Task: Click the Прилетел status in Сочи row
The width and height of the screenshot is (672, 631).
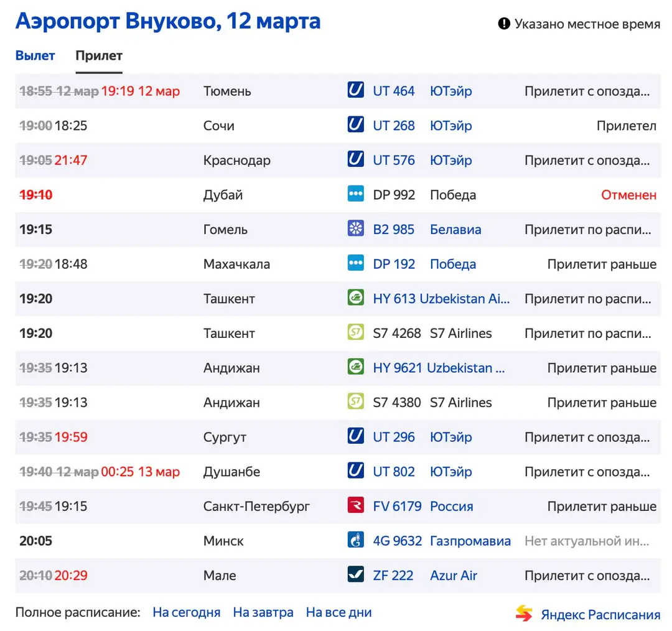Action: point(626,126)
